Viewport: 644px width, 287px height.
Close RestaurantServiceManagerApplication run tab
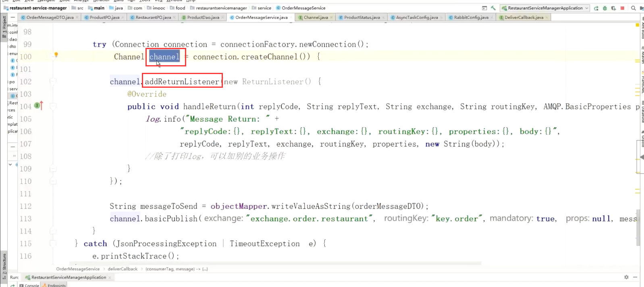point(110,278)
